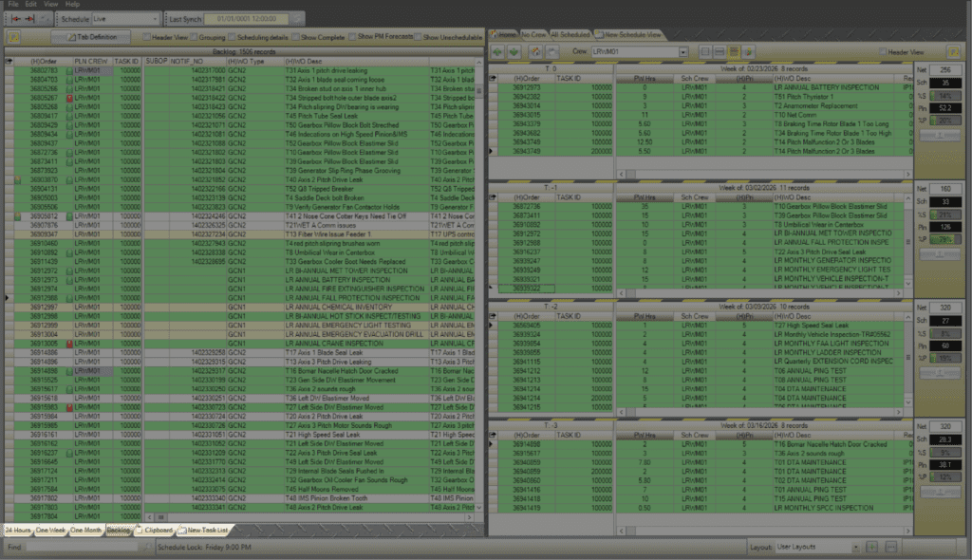The image size is (972, 560).
Task: Click the yellow icon left of Tab Definition
Action: 14,36
